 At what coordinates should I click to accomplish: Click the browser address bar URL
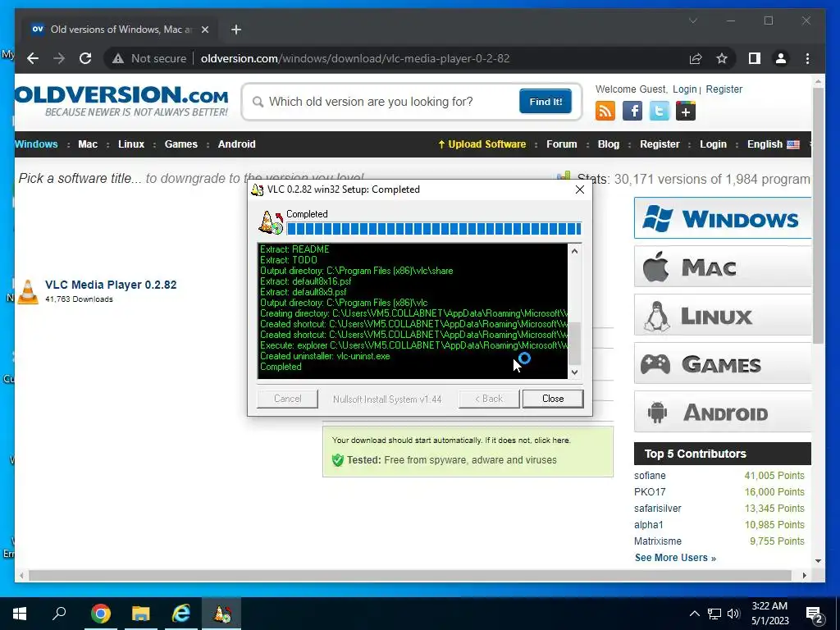(354, 58)
